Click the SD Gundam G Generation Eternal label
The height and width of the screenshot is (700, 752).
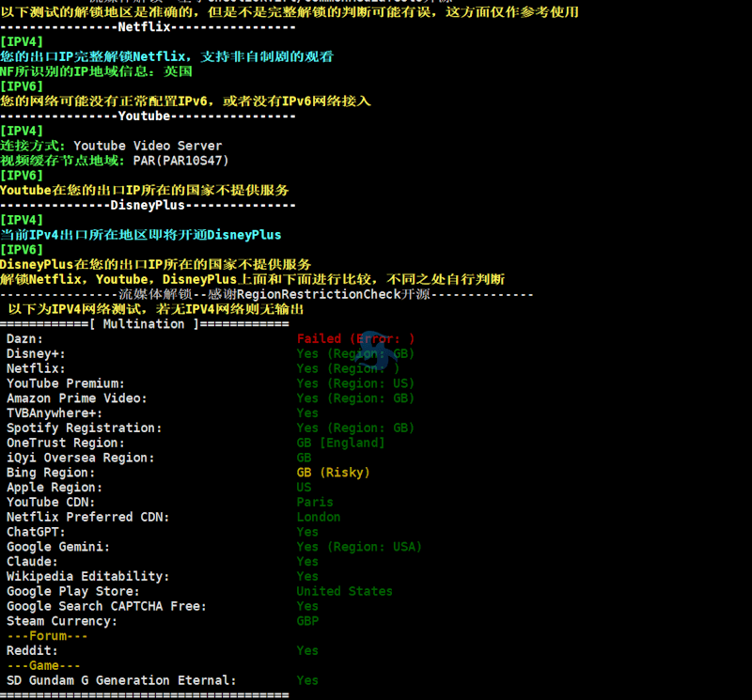click(121, 680)
